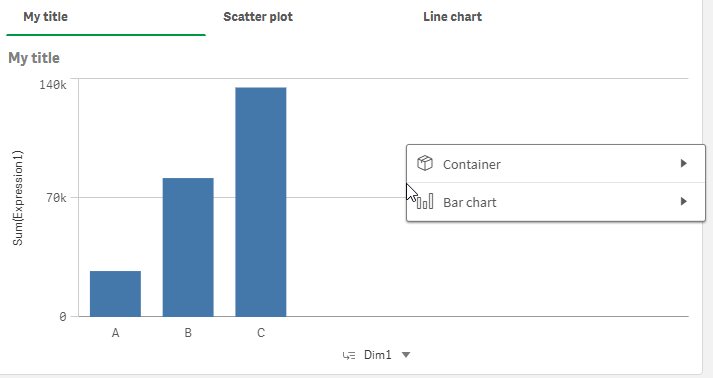
Task: Select the tallest bar C
Action: 261,202
